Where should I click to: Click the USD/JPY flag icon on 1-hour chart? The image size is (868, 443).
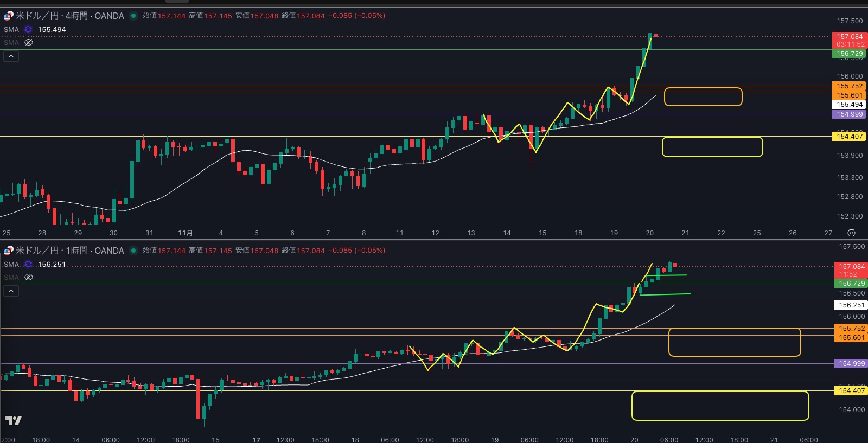pos(9,251)
